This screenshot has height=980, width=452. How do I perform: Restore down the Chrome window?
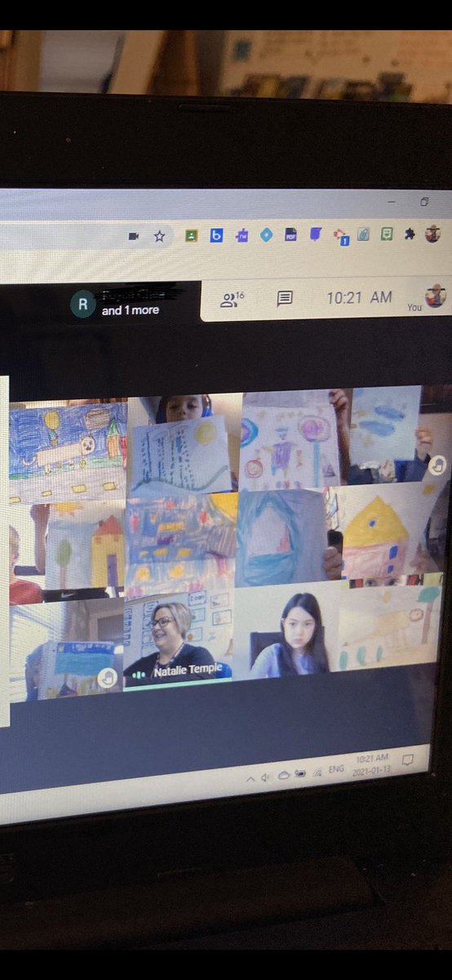click(424, 202)
